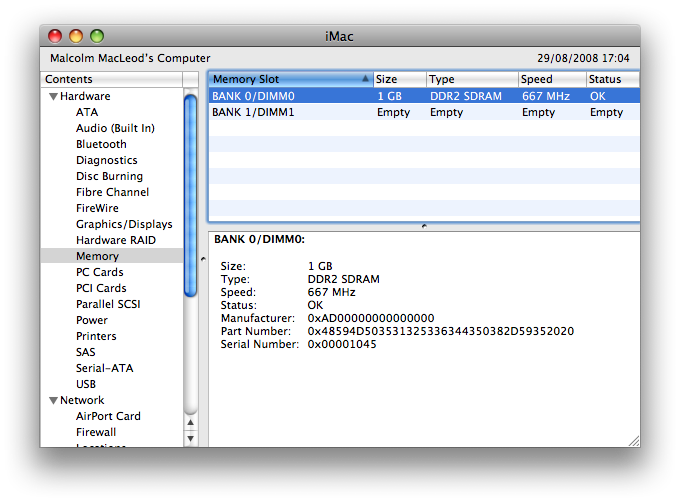
Task: Select SAS in the hardware list
Action: (85, 352)
